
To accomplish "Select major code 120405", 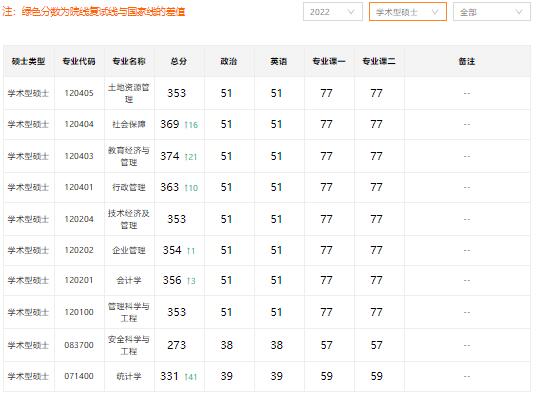I will [x=79, y=93].
